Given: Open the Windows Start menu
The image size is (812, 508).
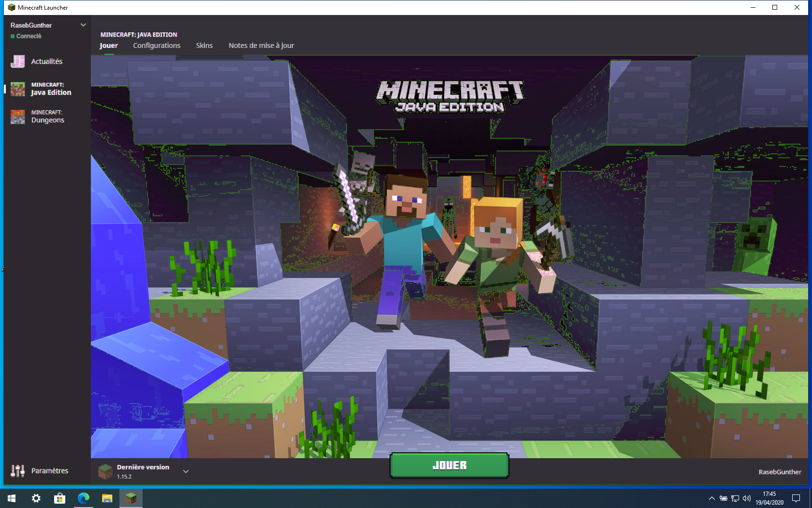Looking at the screenshot, I should tap(12, 498).
